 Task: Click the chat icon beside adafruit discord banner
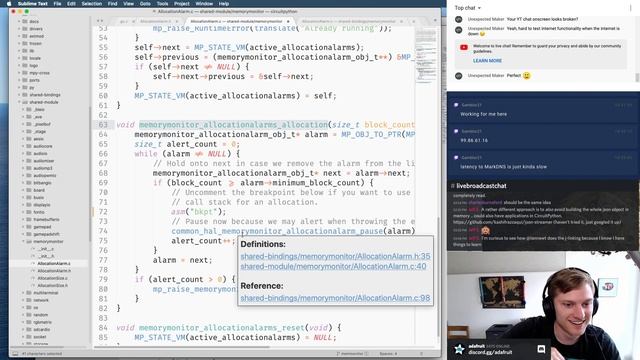pos(541,349)
